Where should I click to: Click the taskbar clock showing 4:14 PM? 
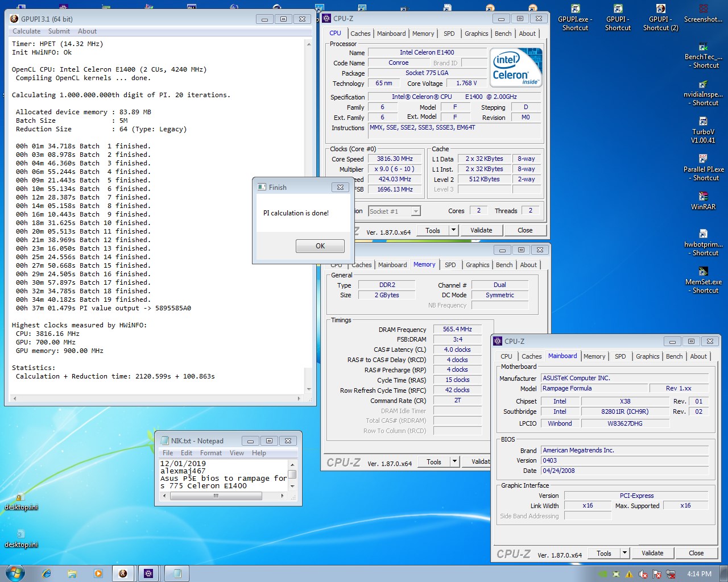click(x=699, y=574)
